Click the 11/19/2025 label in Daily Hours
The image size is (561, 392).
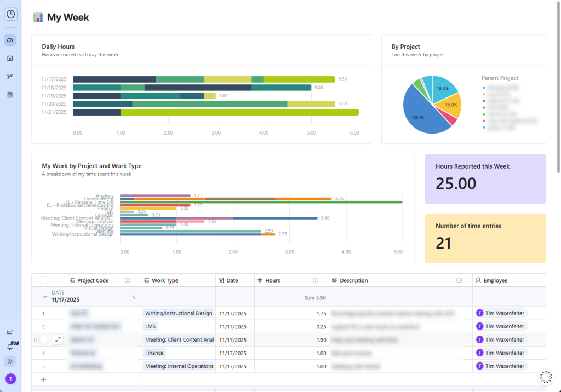54,96
